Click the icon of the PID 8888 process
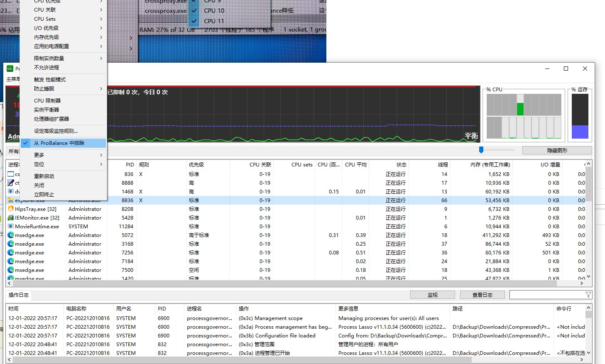This screenshot has width=605, height=364. 11,183
